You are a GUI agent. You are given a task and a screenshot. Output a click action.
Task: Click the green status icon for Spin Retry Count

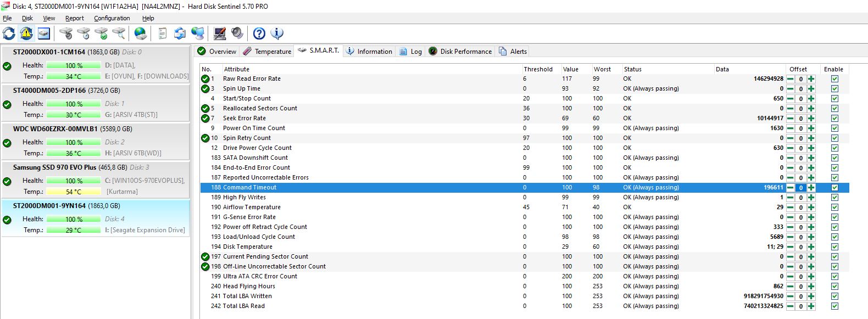(205, 138)
